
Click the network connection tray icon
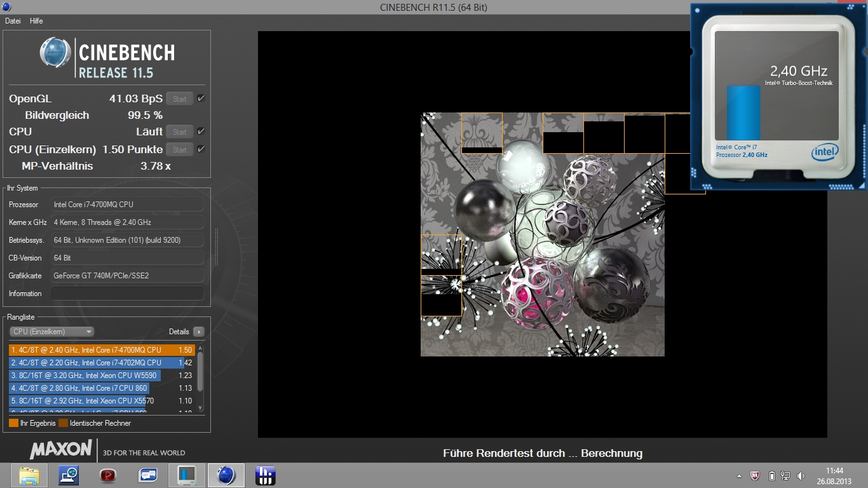[785, 475]
